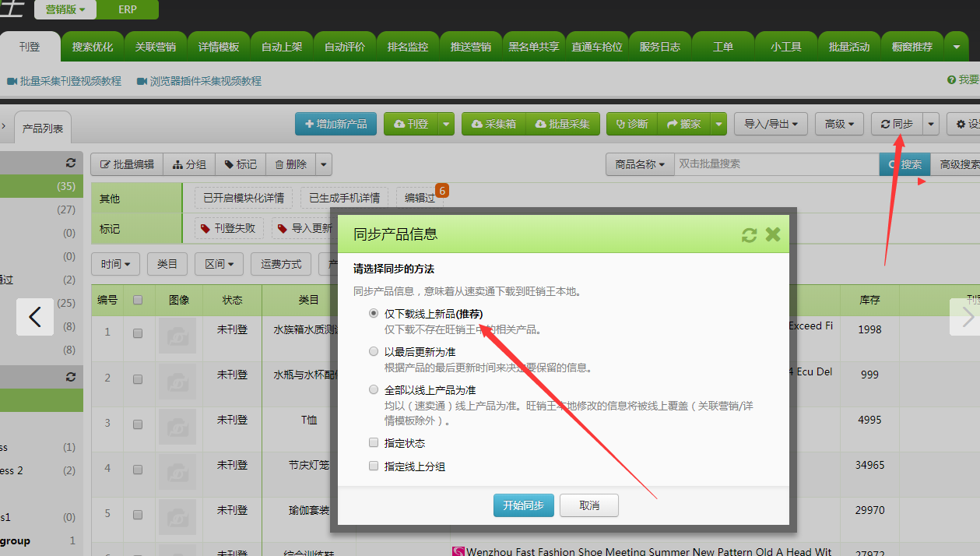This screenshot has height=556, width=980.
Task: Click the 双击批量搜索 search field
Action: pyautogui.click(x=776, y=164)
